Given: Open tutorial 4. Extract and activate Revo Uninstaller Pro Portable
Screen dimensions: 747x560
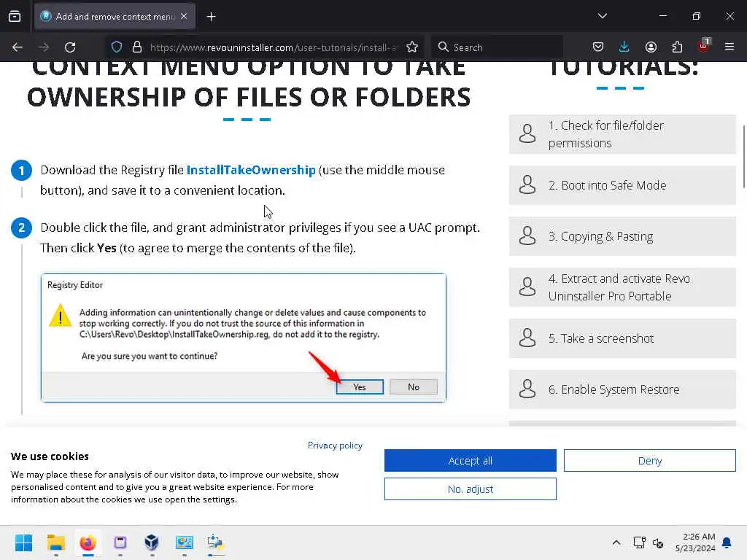Looking at the screenshot, I should click(x=622, y=287).
